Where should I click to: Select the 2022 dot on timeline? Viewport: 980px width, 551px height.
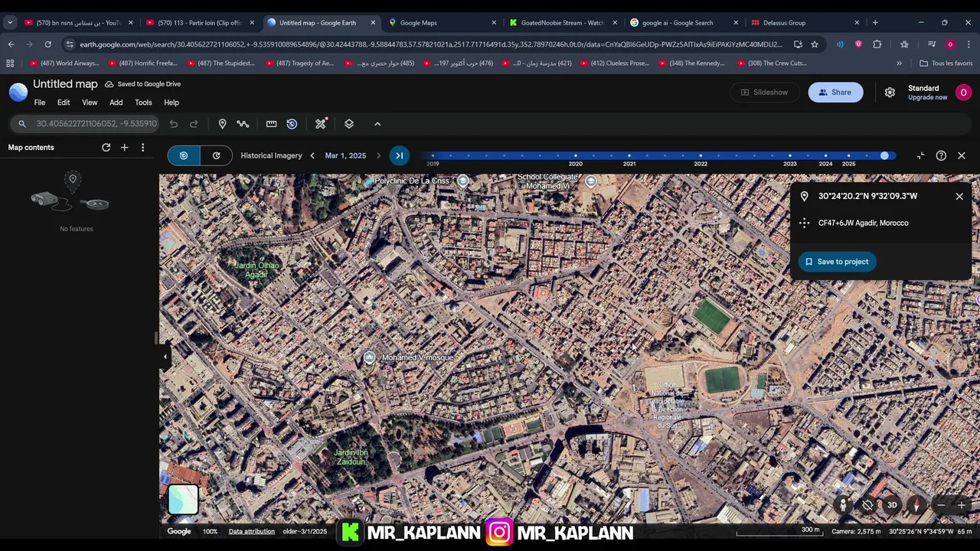tap(701, 155)
